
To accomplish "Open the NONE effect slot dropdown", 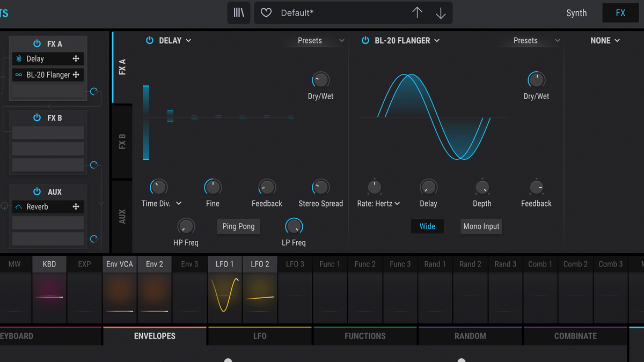I will [605, 40].
